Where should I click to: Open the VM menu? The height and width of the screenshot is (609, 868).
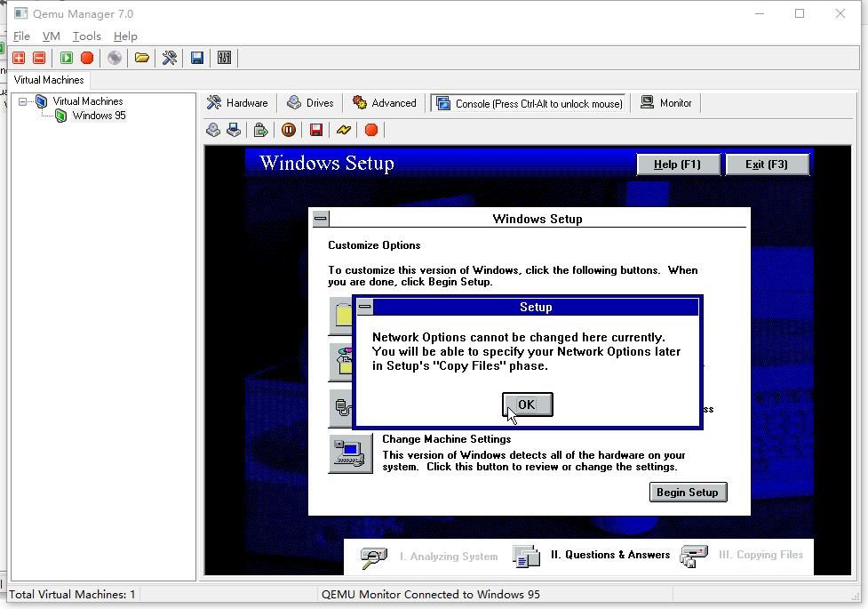[x=51, y=36]
